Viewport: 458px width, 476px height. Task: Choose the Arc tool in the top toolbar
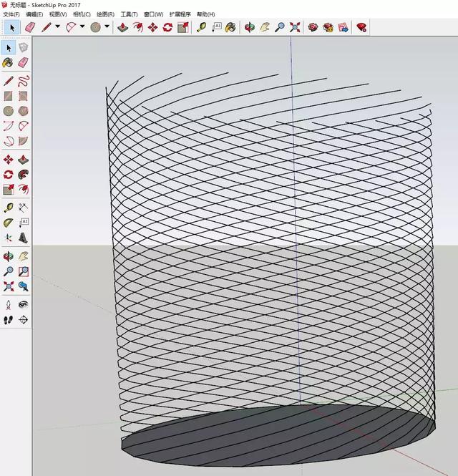click(71, 28)
